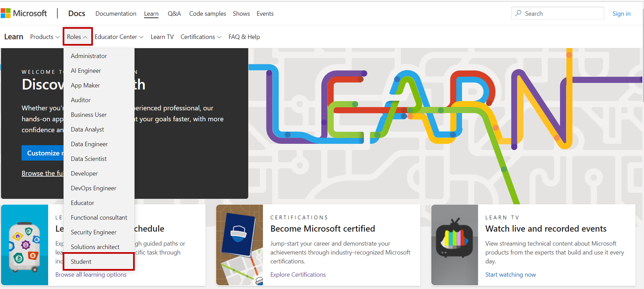Screen dimensions: 644x289
Task: Pick Business User role
Action: [x=99, y=115]
